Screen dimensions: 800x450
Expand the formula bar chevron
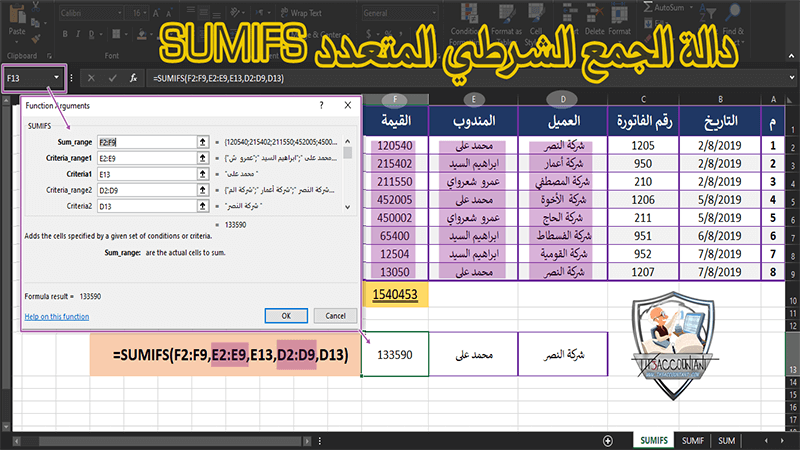pos(792,78)
